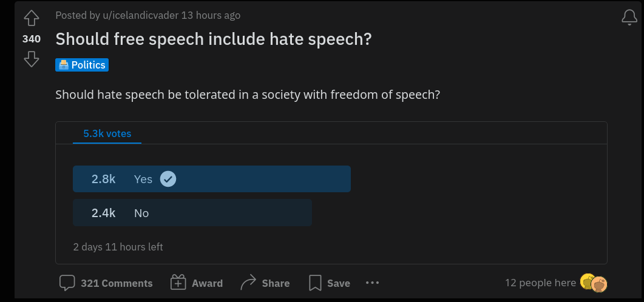Downvote the hate speech poll post

(x=31, y=59)
